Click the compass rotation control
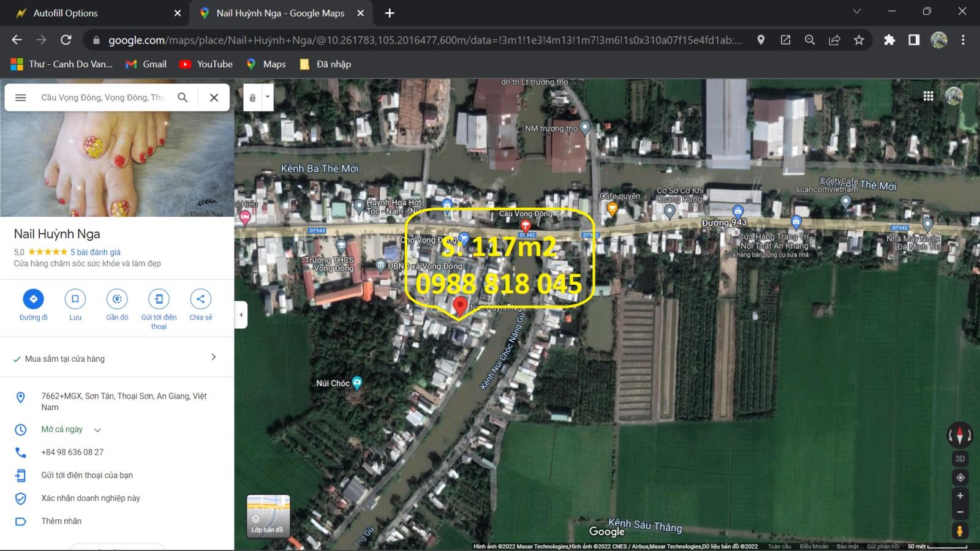Image resolution: width=980 pixels, height=551 pixels. coord(960,435)
